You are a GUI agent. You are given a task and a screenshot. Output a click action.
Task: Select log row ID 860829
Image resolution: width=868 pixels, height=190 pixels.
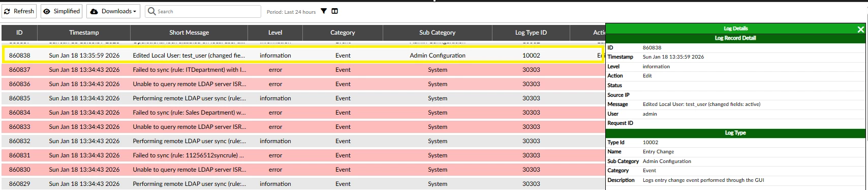[x=303, y=184]
